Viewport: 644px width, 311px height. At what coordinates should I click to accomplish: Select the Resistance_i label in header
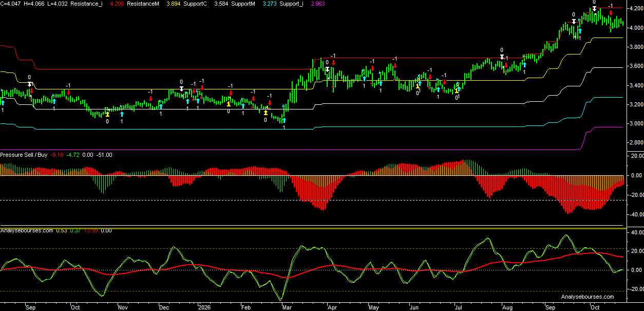pos(87,4)
